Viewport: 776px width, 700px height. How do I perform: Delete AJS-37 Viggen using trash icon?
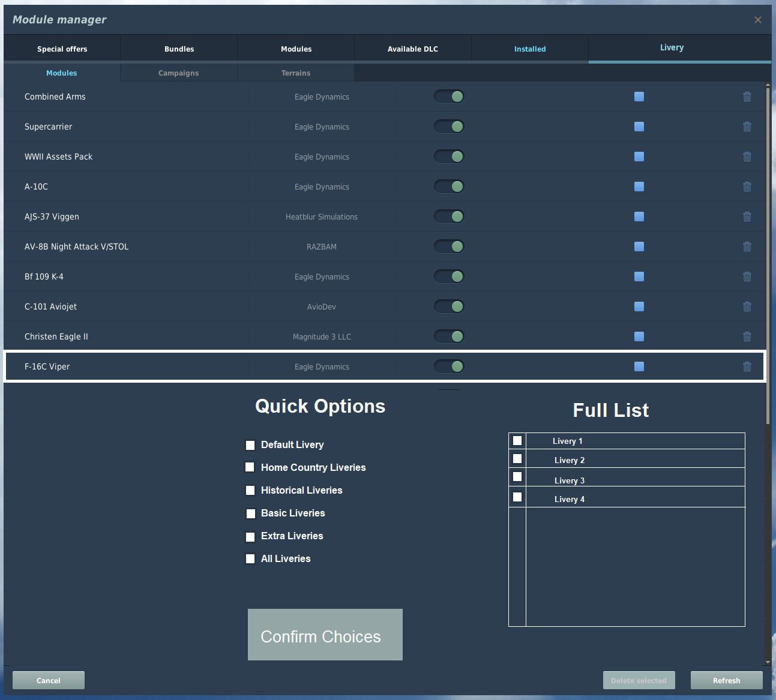coord(747,217)
